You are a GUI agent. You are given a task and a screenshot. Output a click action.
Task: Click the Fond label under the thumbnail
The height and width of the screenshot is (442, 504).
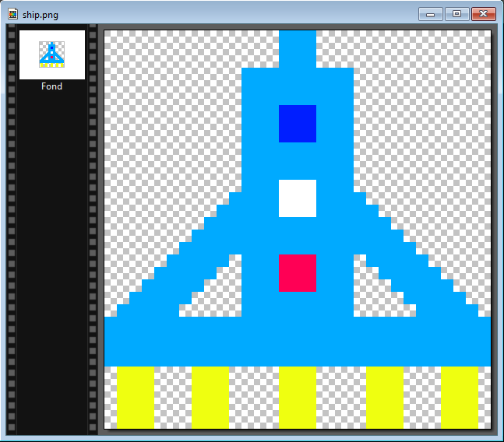click(x=52, y=86)
